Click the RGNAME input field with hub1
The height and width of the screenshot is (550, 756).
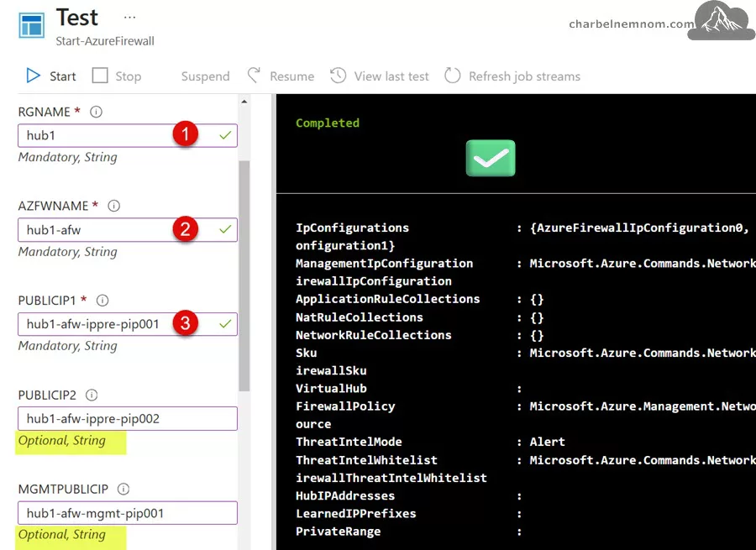pos(128,135)
